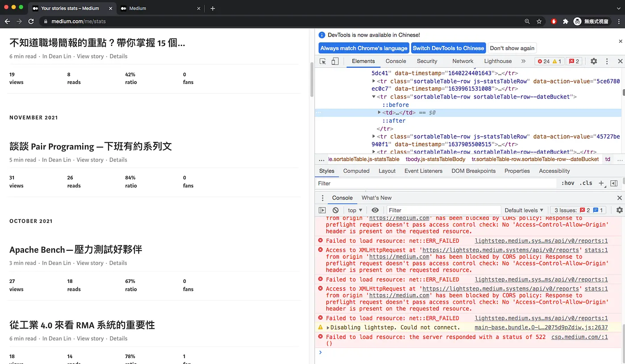The image size is (625, 364).
Task: Expand tr with data-action-value 5ce6780
Action: [374, 81]
